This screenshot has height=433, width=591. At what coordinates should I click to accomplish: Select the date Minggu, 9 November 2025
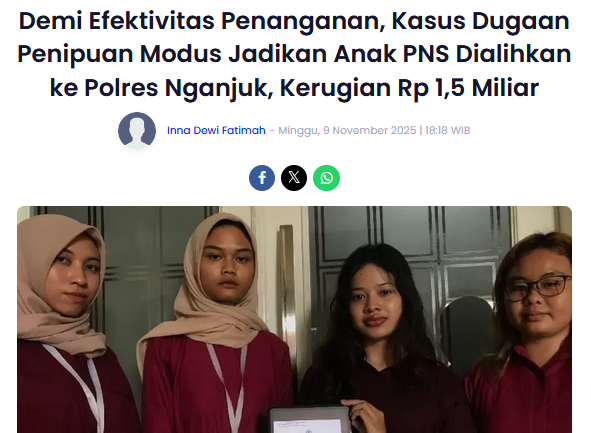click(x=347, y=130)
